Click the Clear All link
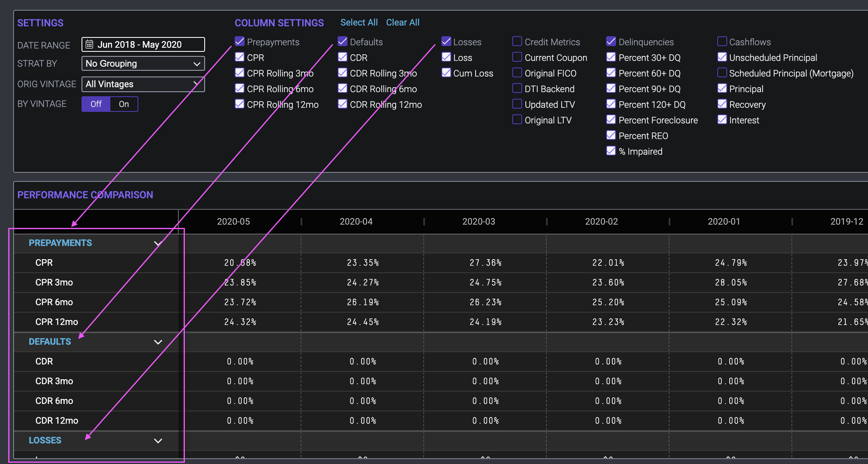The width and height of the screenshot is (868, 464). click(402, 23)
